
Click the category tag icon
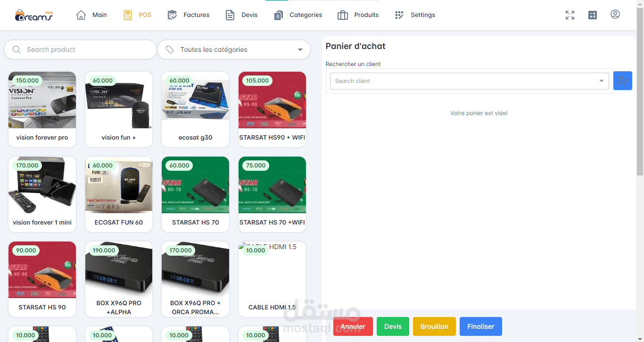tap(170, 50)
